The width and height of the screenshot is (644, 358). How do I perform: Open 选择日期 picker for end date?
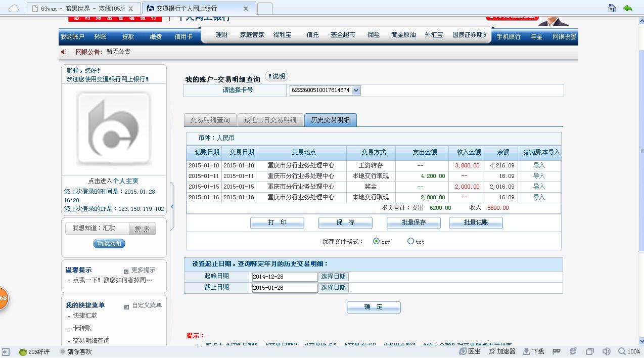coord(334,288)
